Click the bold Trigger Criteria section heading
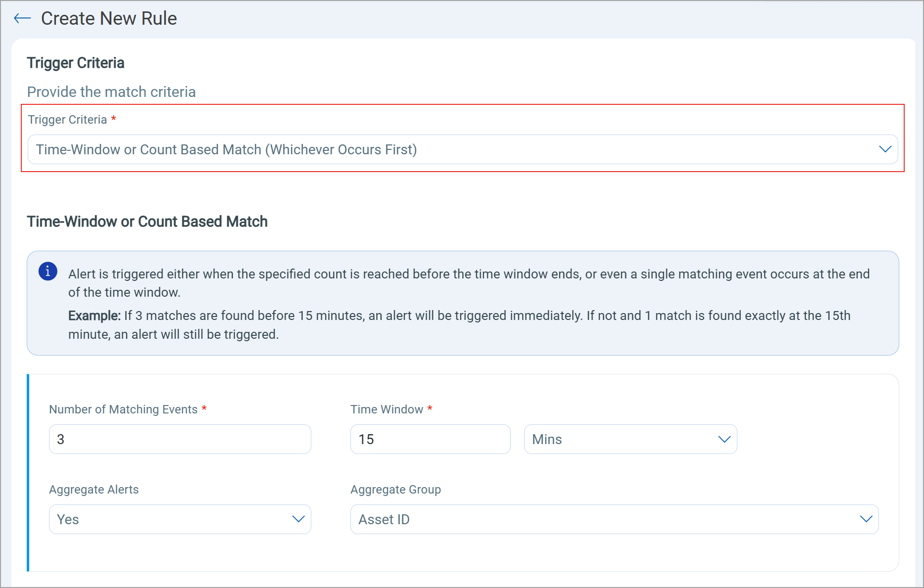Viewport: 924px width, 588px height. click(76, 63)
